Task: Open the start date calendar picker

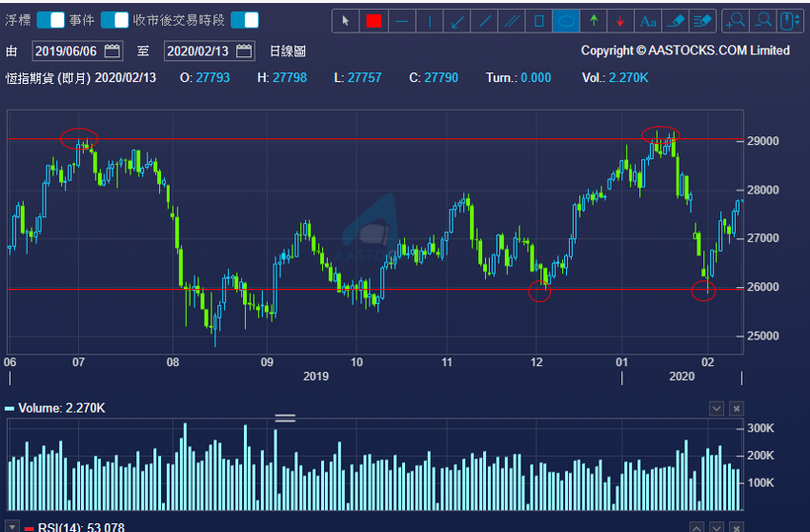Action: (x=112, y=51)
